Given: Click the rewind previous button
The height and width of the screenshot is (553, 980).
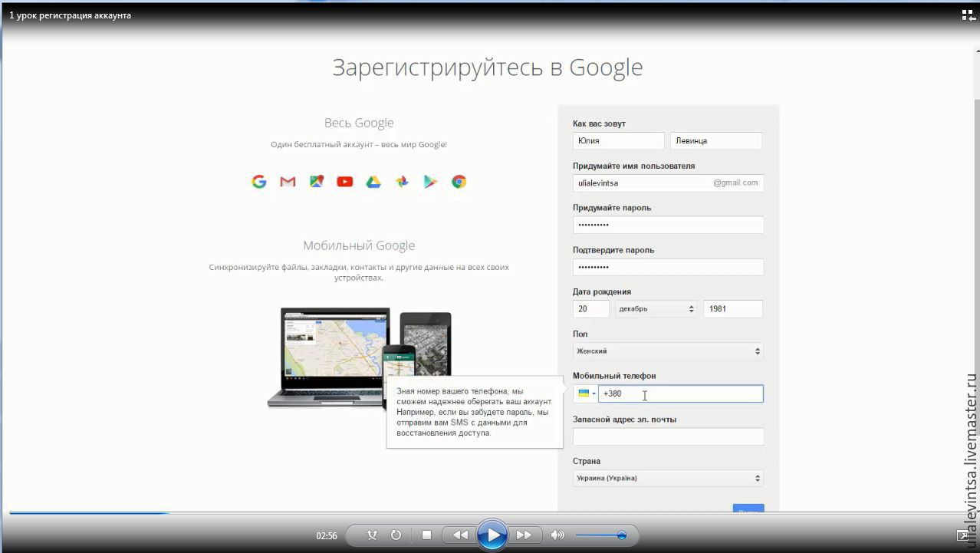Looking at the screenshot, I should pyautogui.click(x=459, y=535).
